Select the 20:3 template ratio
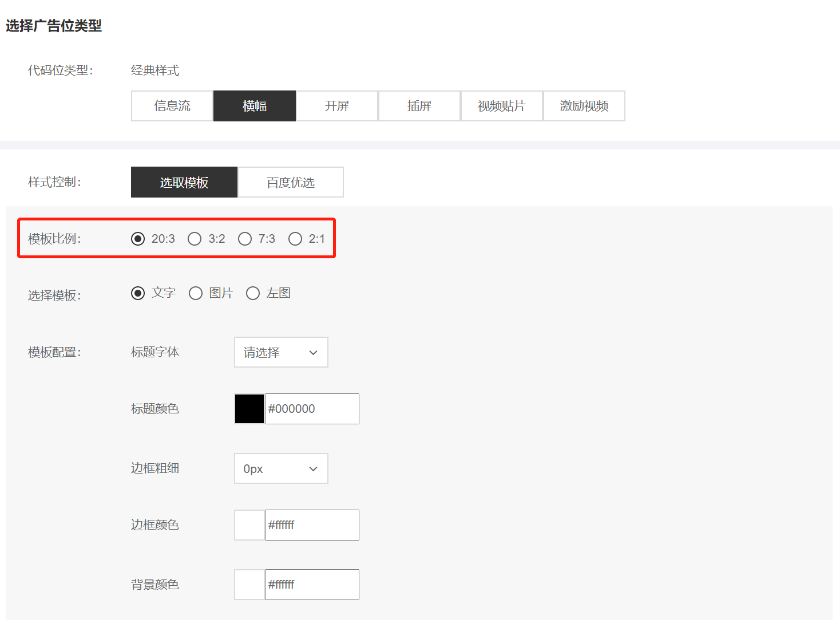Image resolution: width=840 pixels, height=627 pixels. tap(138, 239)
